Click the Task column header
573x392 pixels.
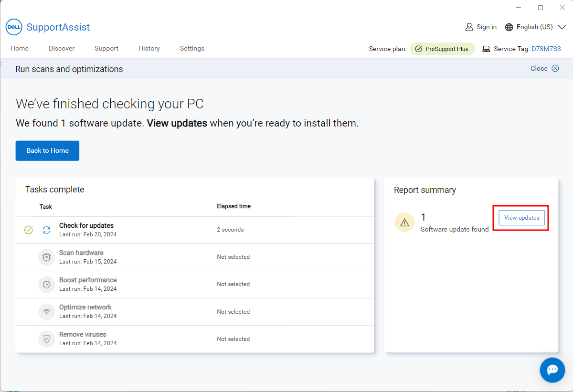tap(46, 207)
